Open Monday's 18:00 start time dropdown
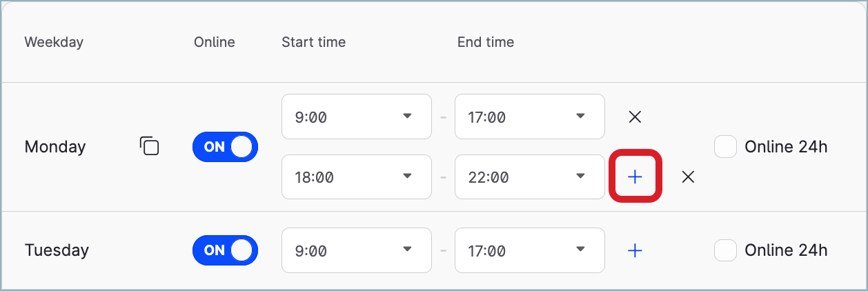 pyautogui.click(x=356, y=177)
